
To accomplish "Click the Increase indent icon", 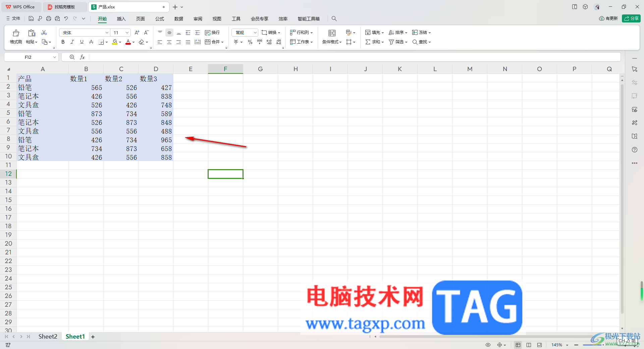I will pyautogui.click(x=198, y=33).
